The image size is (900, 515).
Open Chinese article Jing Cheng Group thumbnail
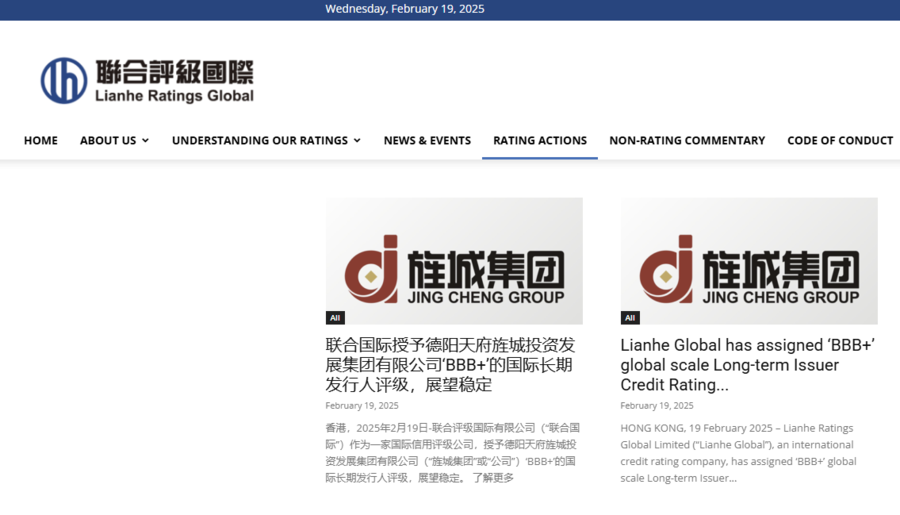(454, 261)
